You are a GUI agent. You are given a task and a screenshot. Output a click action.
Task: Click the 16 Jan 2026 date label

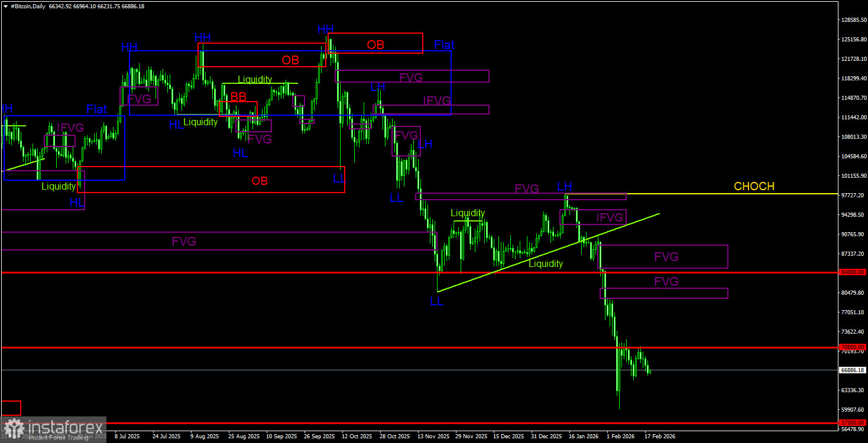tap(584, 437)
